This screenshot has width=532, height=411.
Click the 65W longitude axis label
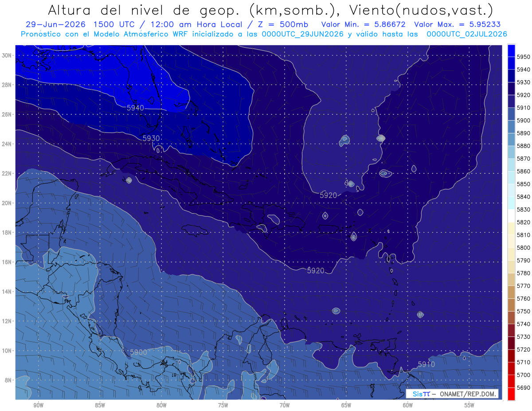pos(346,405)
